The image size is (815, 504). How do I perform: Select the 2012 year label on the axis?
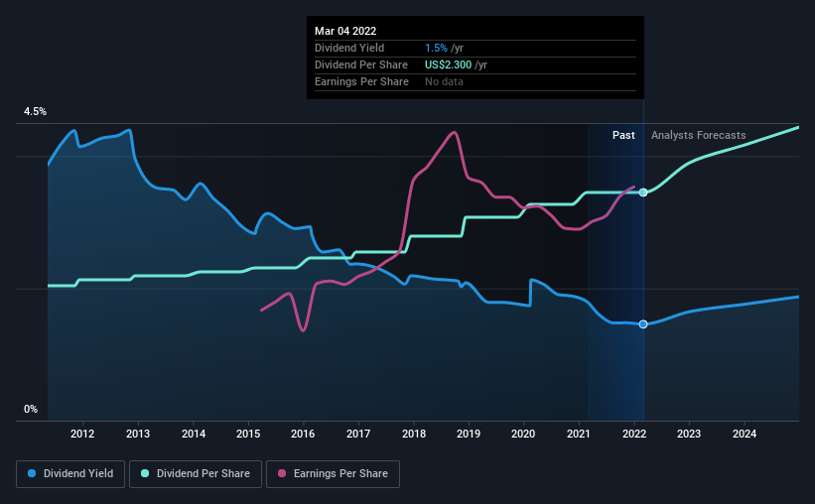82,434
